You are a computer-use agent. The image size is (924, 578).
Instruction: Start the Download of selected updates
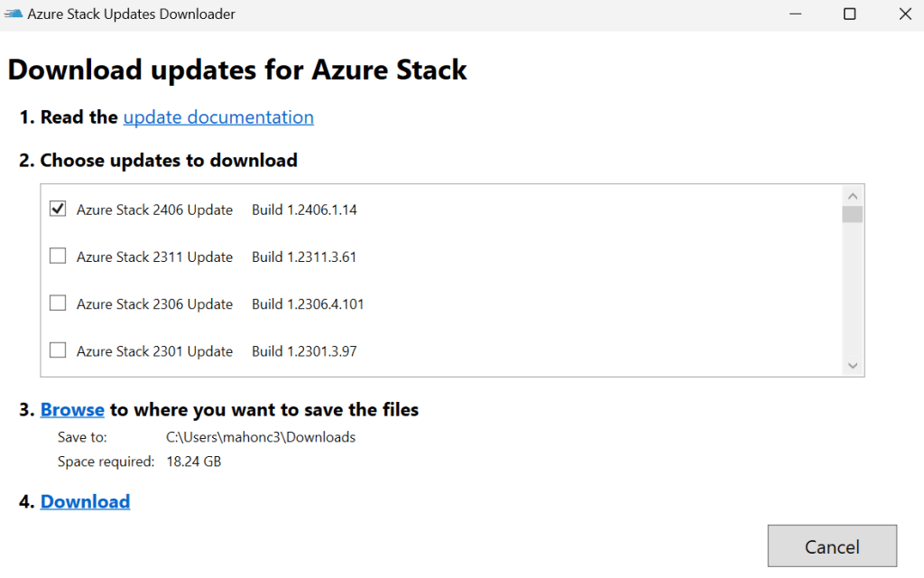(85, 501)
